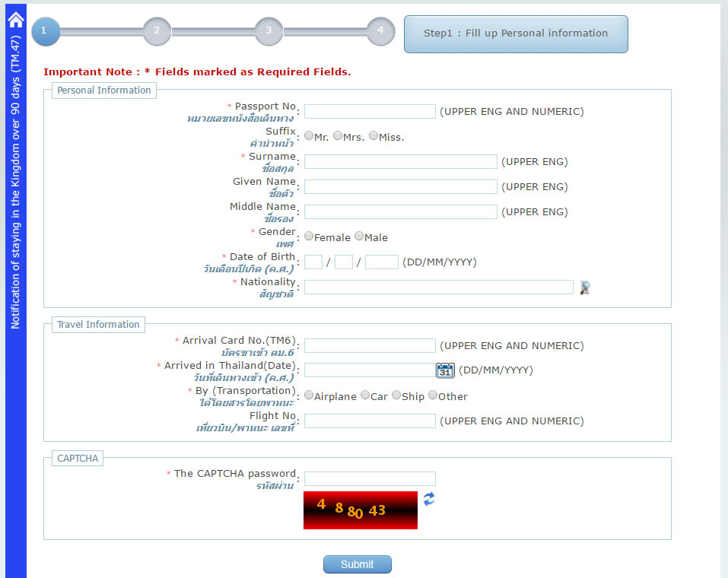
Task: Choose Male as gender
Action: (x=359, y=236)
